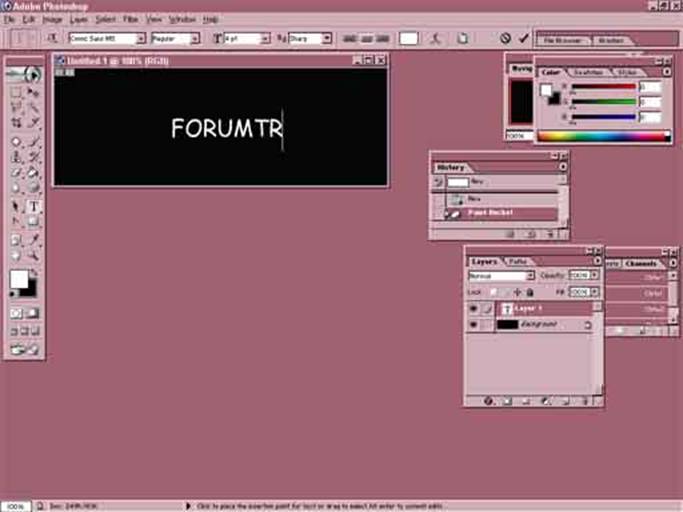Hide Layer 1 using its eye icon
This screenshot has height=512, width=683.
473,309
